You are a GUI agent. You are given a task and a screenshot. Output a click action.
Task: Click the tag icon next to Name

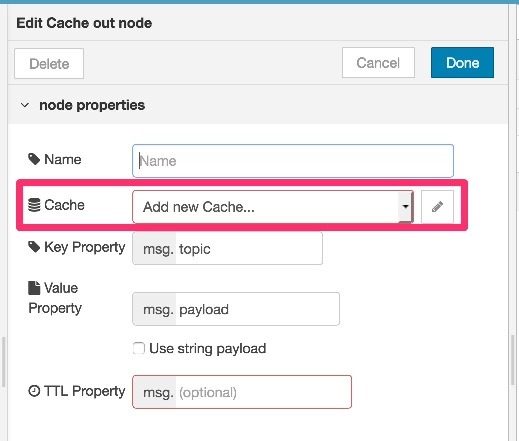tap(34, 159)
